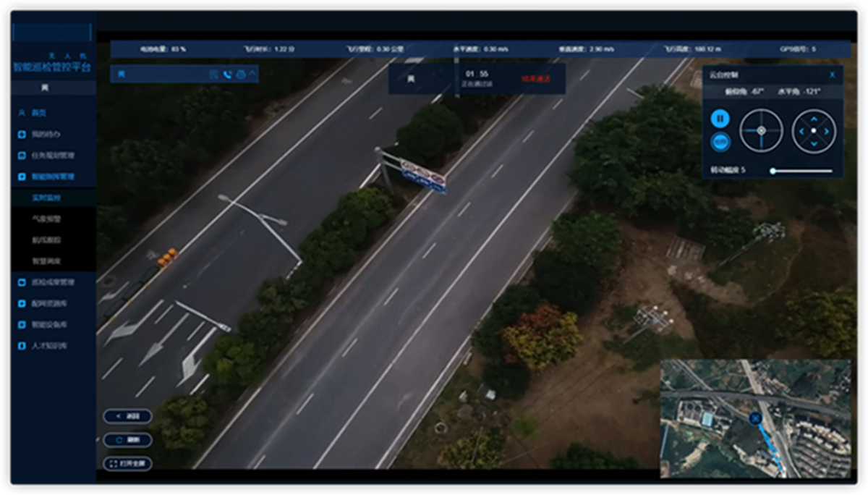Click the red end-call text button
Viewport: 868px width, 495px height.
(535, 79)
